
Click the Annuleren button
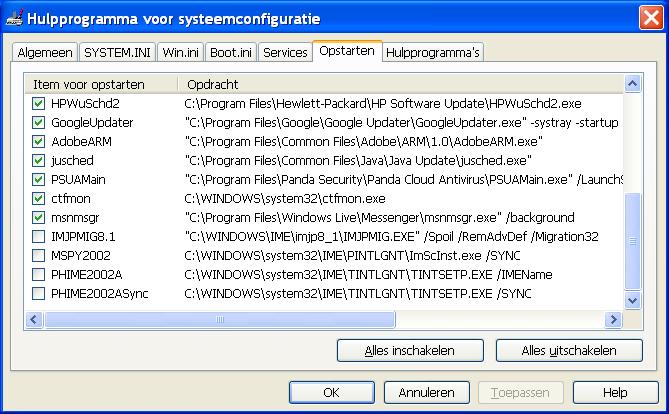pos(427,393)
